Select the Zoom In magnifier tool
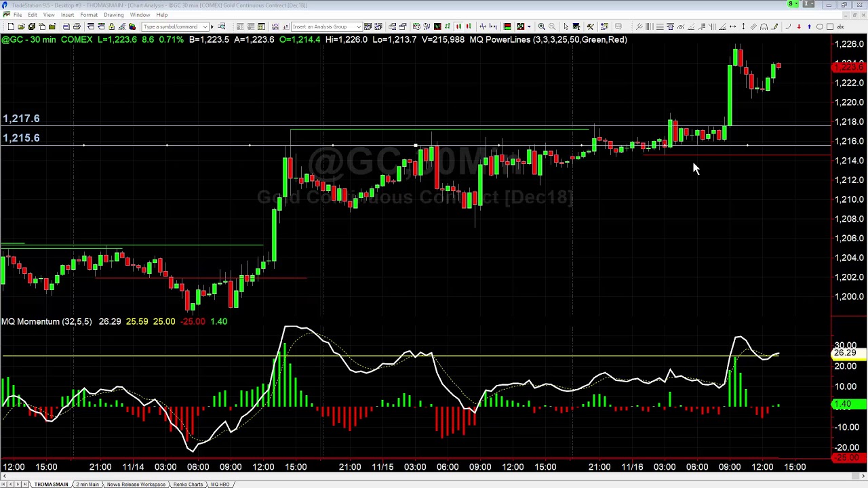 point(541,26)
